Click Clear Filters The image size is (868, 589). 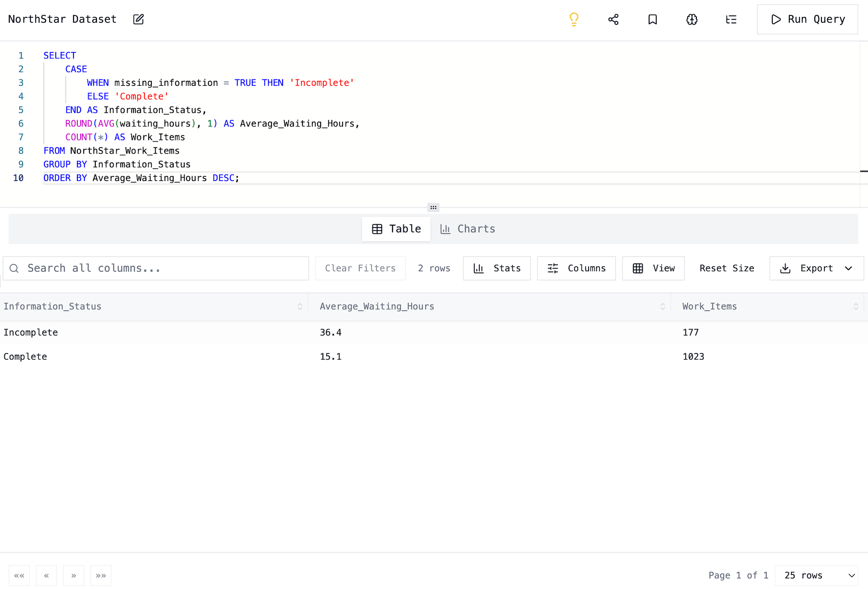click(x=360, y=268)
